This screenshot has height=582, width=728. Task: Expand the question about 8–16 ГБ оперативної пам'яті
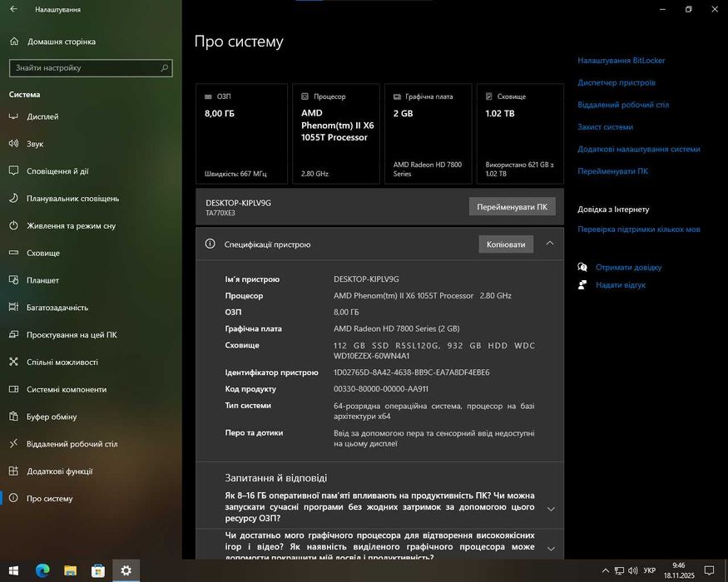[551, 509]
